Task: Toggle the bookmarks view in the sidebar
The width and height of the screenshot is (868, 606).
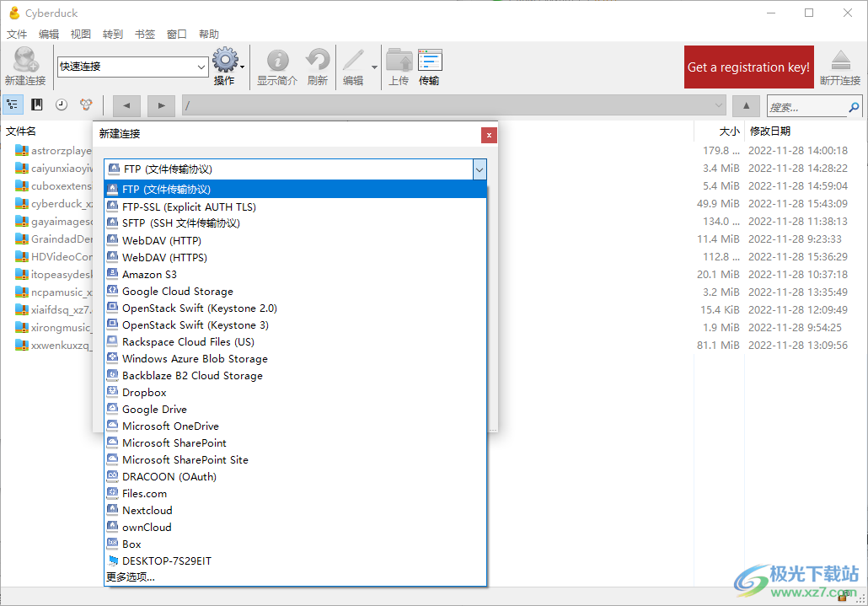Action: tap(35, 105)
